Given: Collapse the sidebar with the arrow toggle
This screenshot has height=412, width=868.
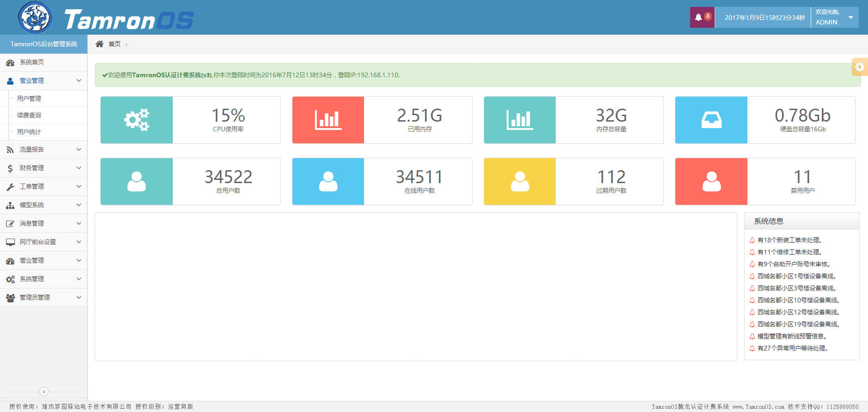Looking at the screenshot, I should tap(44, 392).
